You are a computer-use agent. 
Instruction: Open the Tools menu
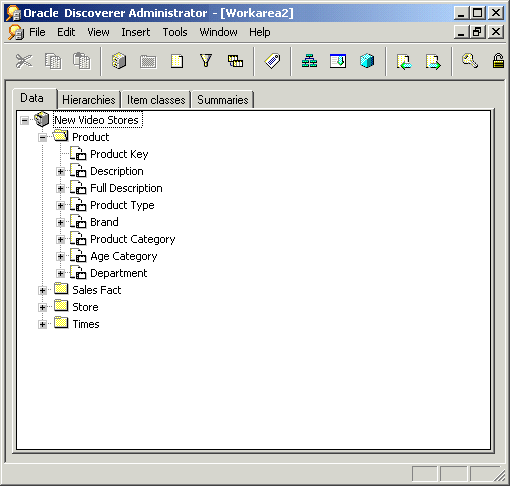coord(175,32)
